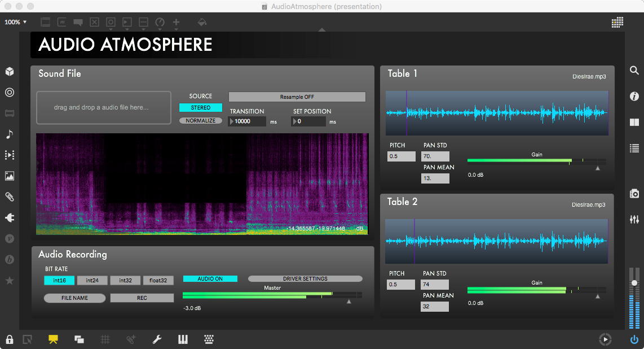Click the TRANSITION number box arrow
Screen dimensions: 644x349
point(232,121)
